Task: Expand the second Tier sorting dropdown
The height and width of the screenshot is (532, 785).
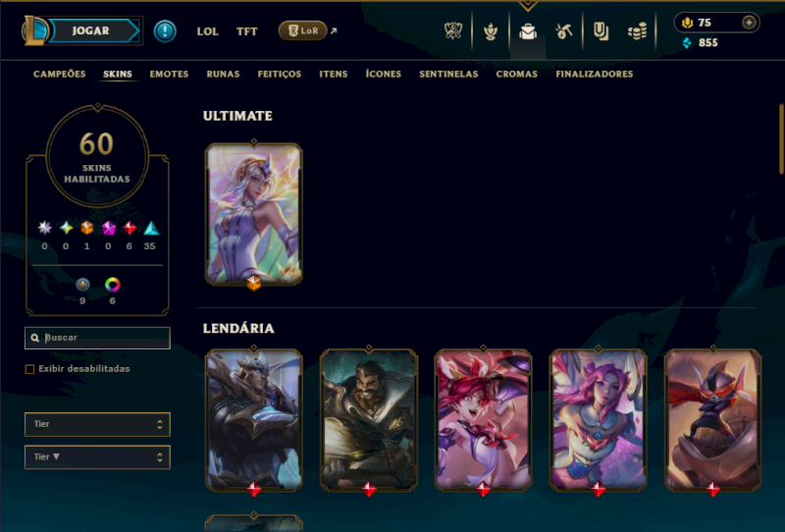Action: (x=97, y=457)
